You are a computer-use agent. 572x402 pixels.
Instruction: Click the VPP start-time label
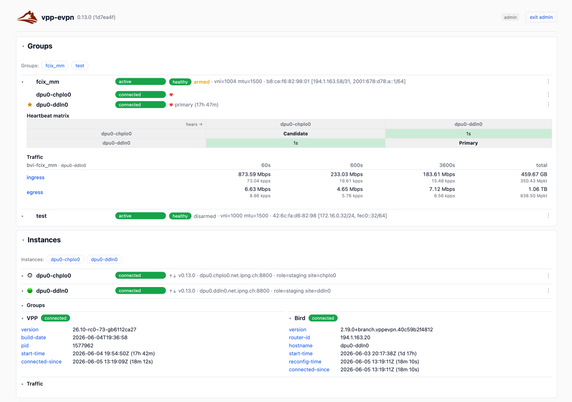click(x=33, y=353)
